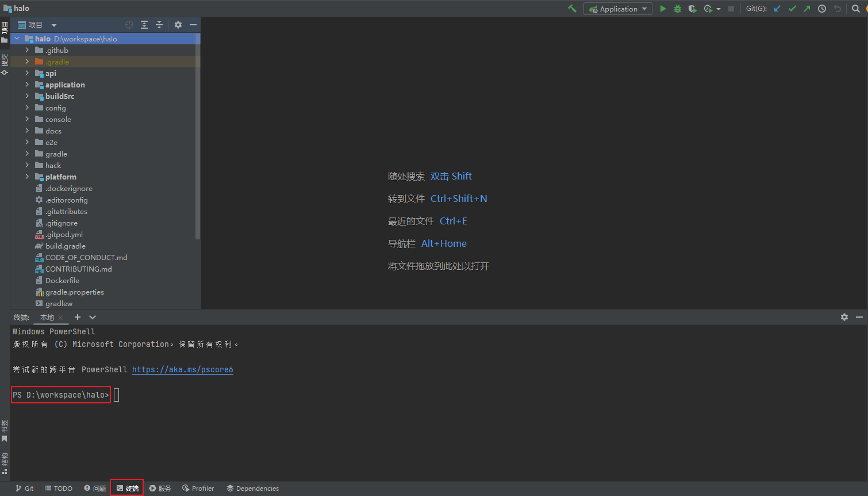Open the TODO tool window tab
The width and height of the screenshot is (868, 496).
[59, 489]
